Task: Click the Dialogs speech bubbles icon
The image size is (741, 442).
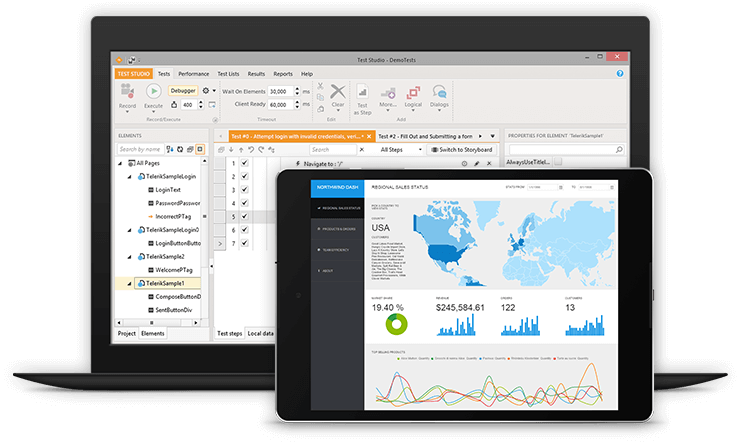Action: tap(439, 92)
